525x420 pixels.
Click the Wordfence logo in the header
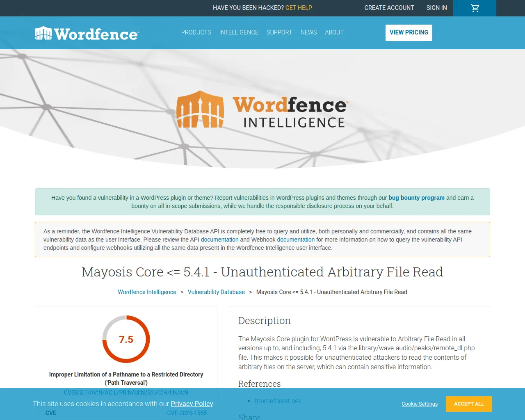click(87, 34)
